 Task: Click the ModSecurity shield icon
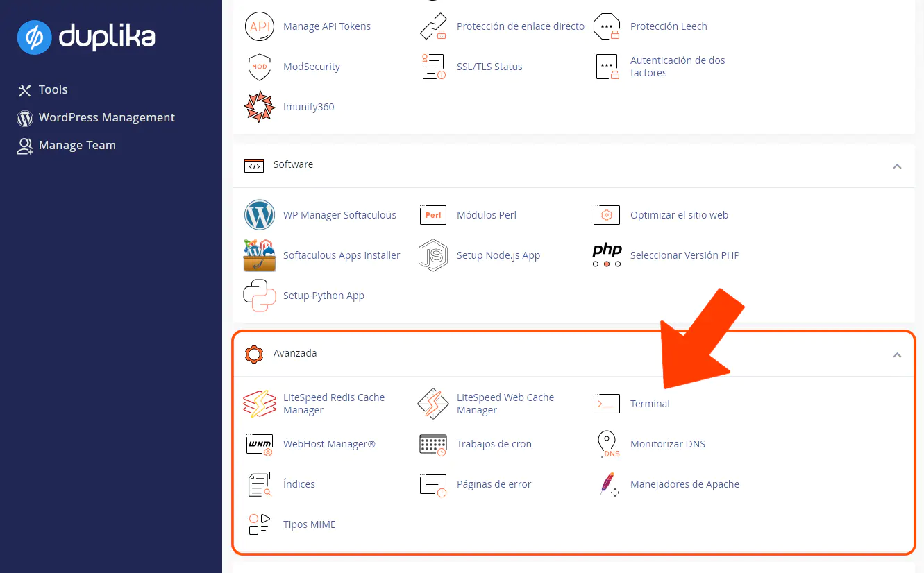(260, 67)
